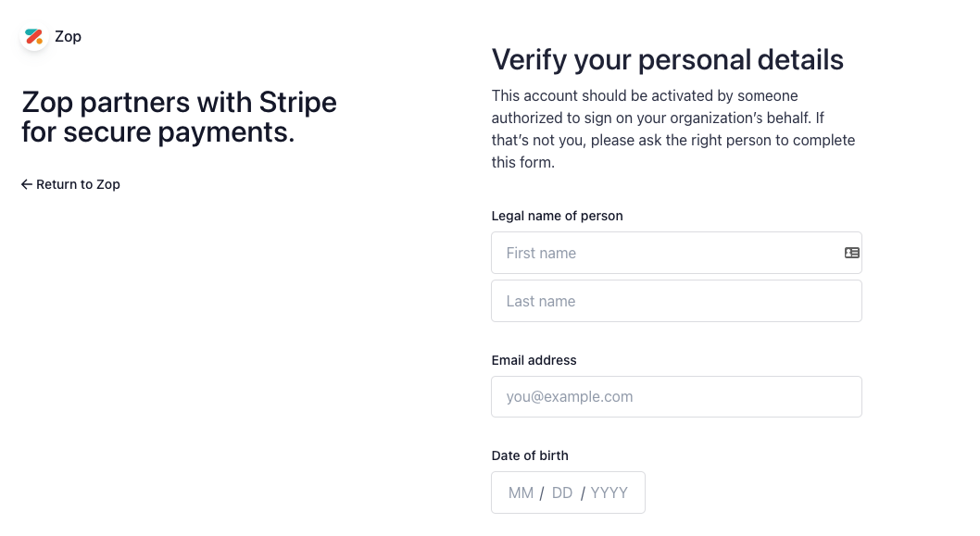Open the contact card autofill icon
The image size is (980, 536).
(852, 253)
